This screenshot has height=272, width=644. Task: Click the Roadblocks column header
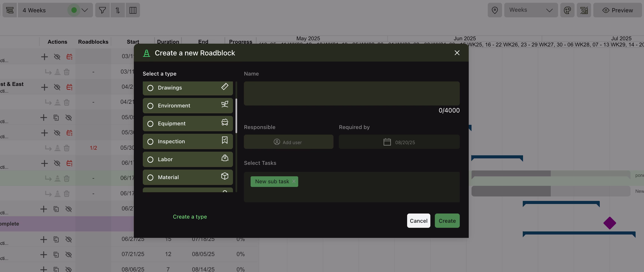[x=93, y=42]
